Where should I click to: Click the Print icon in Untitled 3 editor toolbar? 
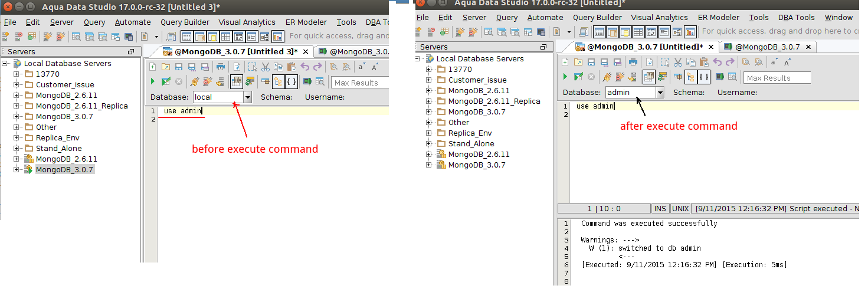[x=221, y=67]
